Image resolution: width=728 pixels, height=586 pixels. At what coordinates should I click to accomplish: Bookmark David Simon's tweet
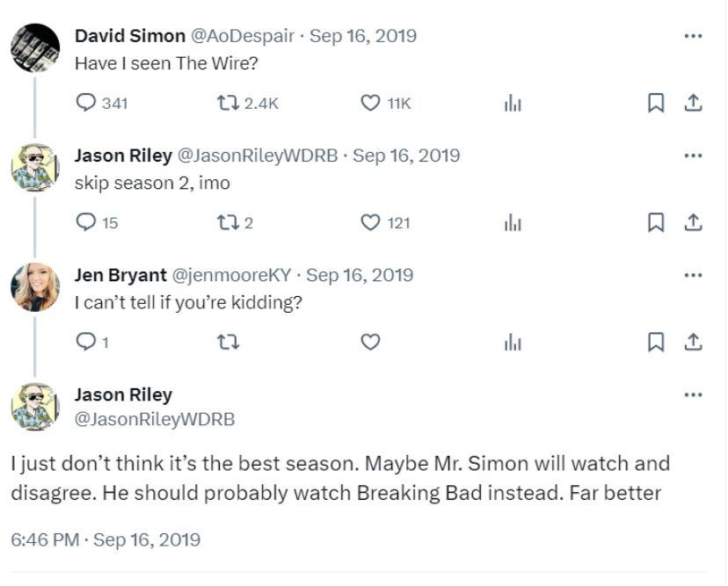point(655,104)
